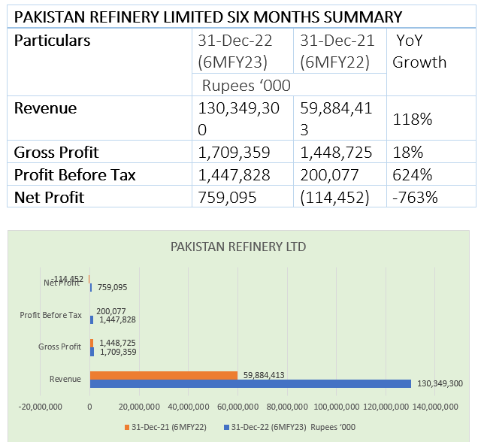Click the 'Gross Profit' category axis label in chart
The image size is (481, 448).
click(x=59, y=347)
